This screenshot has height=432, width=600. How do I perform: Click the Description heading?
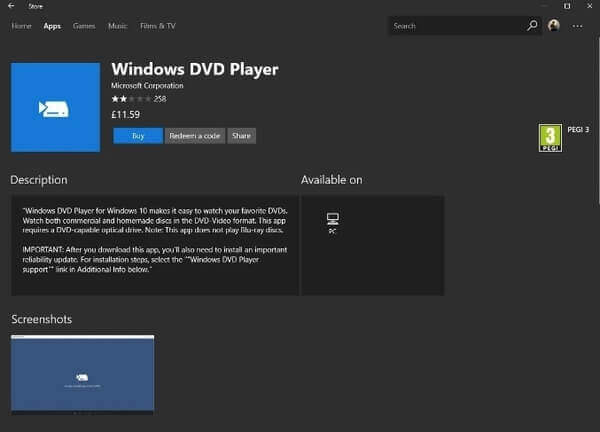(x=39, y=180)
